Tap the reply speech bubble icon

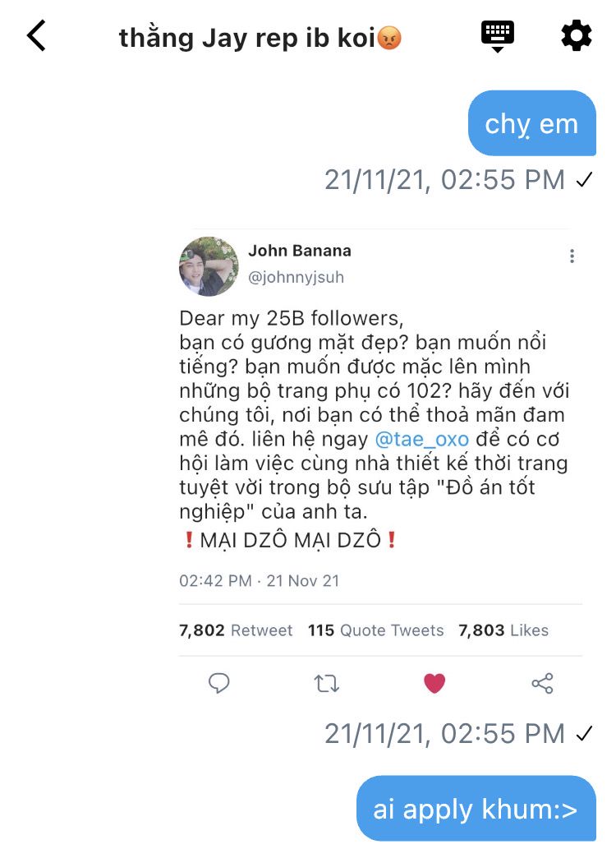point(218,683)
